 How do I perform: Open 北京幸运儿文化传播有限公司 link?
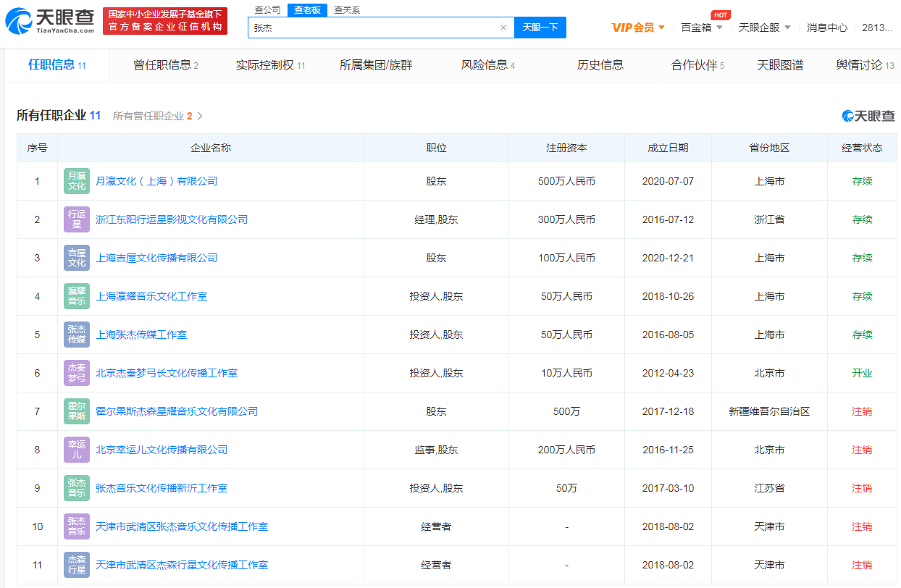tap(162, 450)
